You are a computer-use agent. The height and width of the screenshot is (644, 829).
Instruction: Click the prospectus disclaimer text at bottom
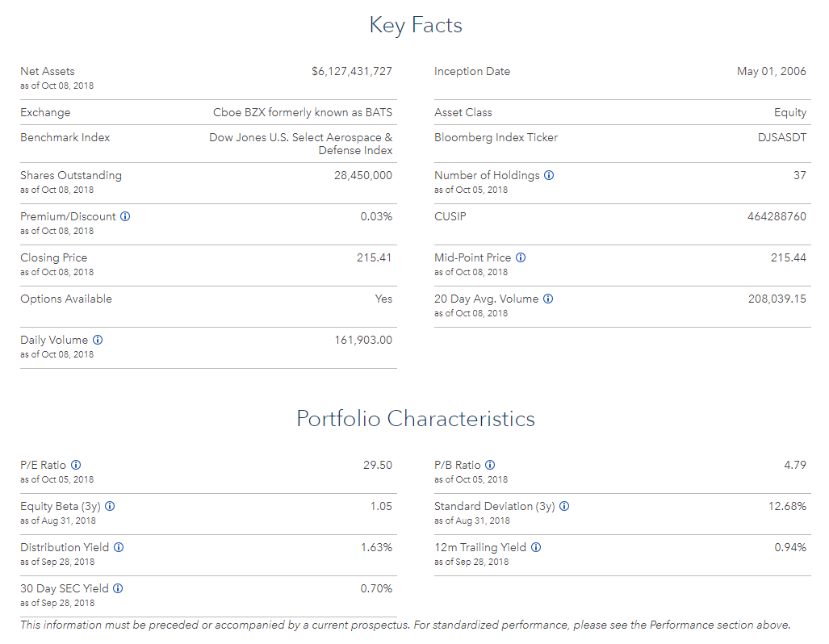tap(405, 625)
